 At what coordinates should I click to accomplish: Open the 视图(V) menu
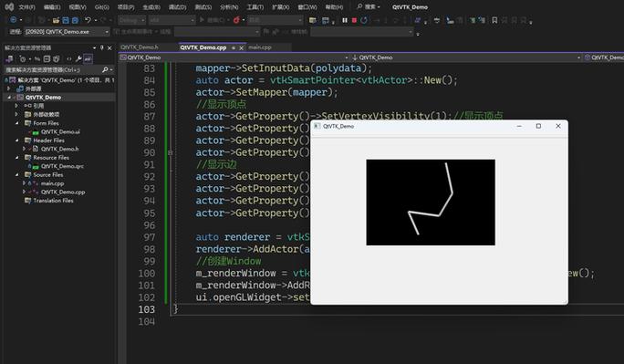(x=78, y=7)
